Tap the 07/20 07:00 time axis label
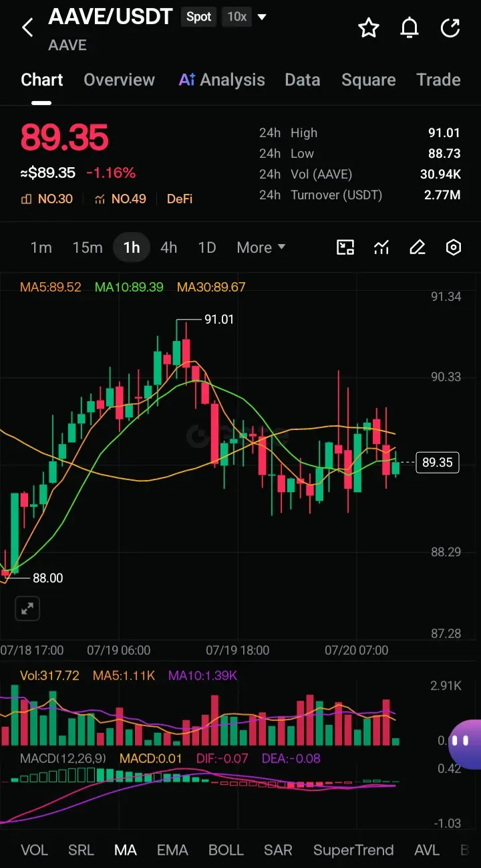Viewport: 481px width, 868px height. pos(357,650)
